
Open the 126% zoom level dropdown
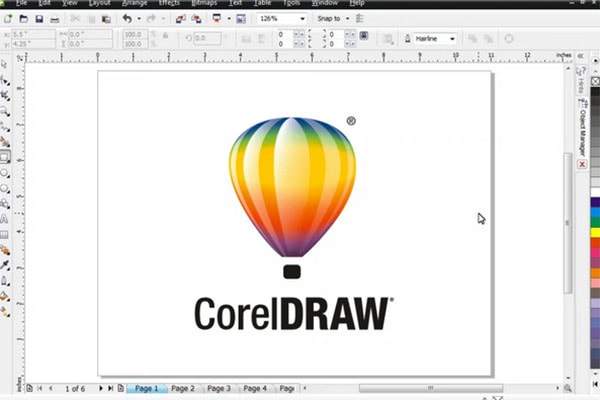302,18
